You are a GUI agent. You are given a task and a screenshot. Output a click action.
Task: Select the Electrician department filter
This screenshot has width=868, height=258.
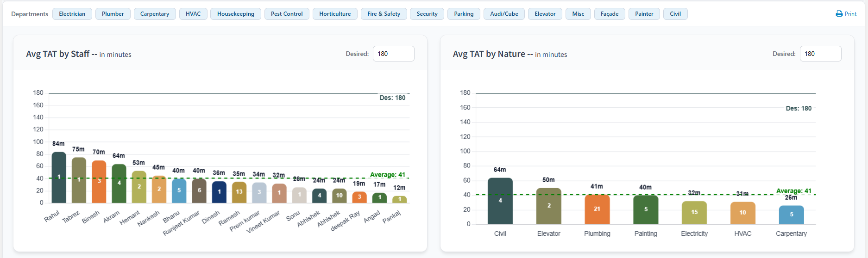[x=72, y=14]
